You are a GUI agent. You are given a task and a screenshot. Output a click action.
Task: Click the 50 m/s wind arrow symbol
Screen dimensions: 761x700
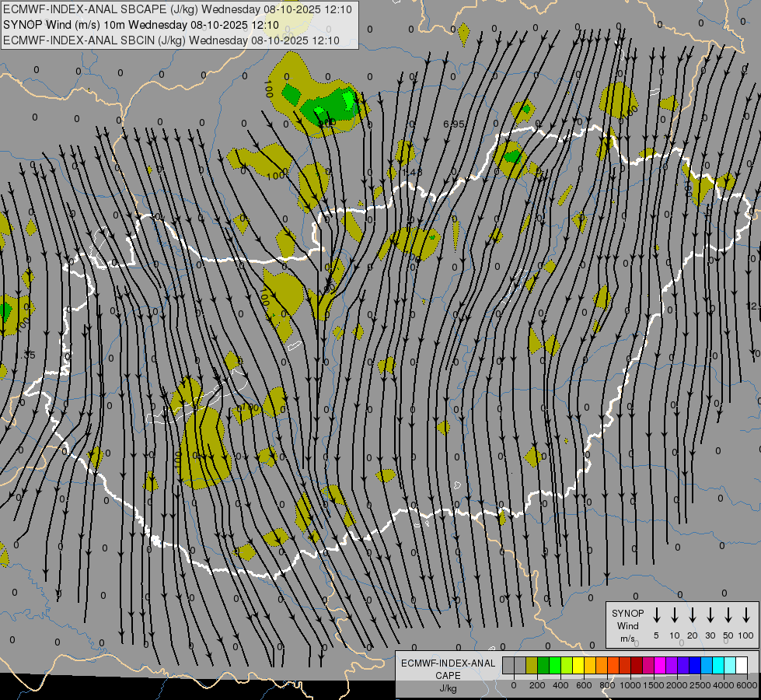[728, 614]
